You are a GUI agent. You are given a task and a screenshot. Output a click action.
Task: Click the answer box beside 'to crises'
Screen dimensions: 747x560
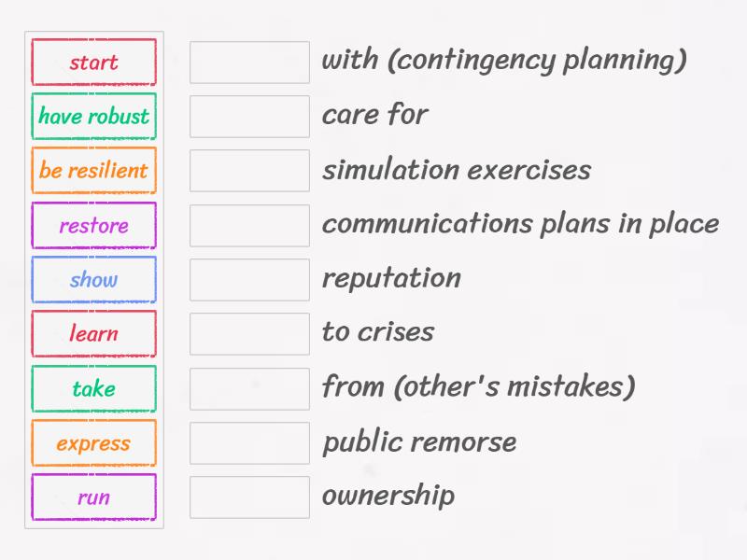[249, 332]
